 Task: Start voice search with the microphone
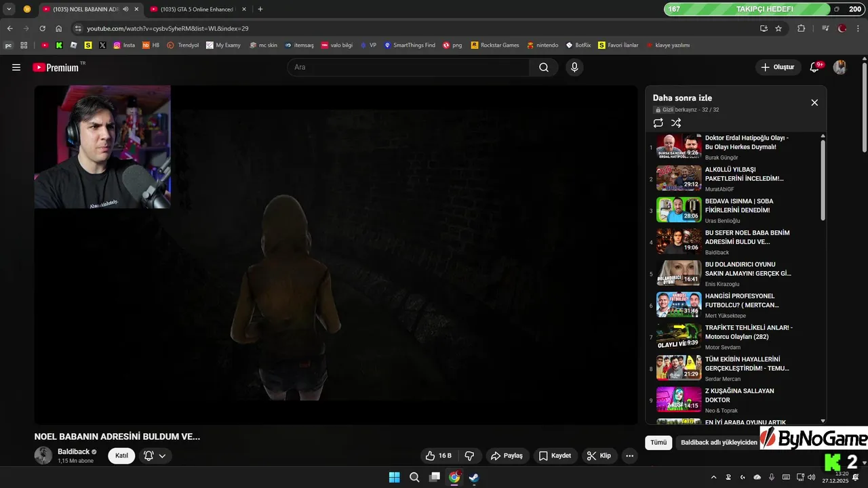pos(574,67)
